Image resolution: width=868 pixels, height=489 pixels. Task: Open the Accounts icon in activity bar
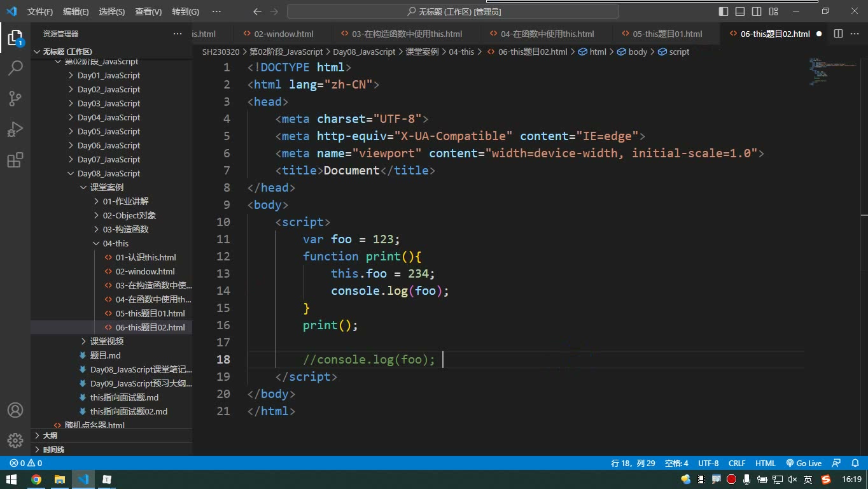click(x=15, y=410)
